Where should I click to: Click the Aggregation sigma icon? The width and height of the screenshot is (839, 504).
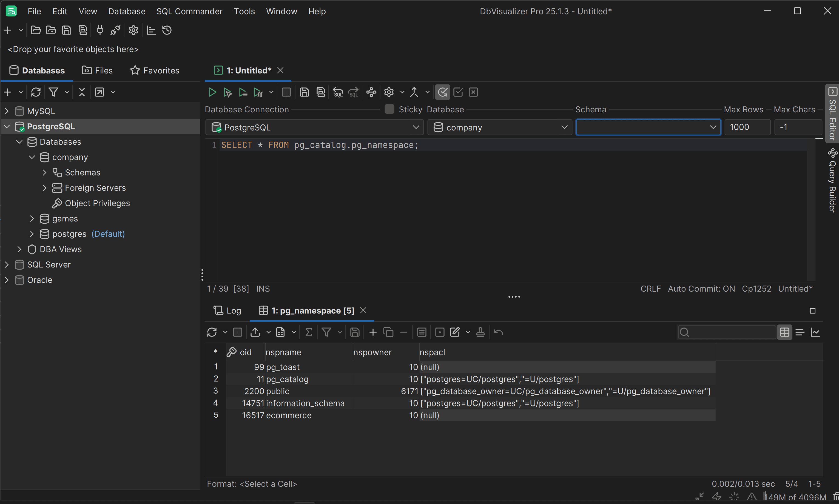point(308,332)
